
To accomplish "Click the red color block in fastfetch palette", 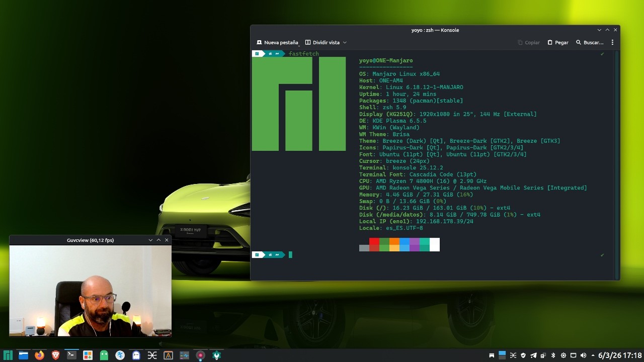I will point(374,241).
